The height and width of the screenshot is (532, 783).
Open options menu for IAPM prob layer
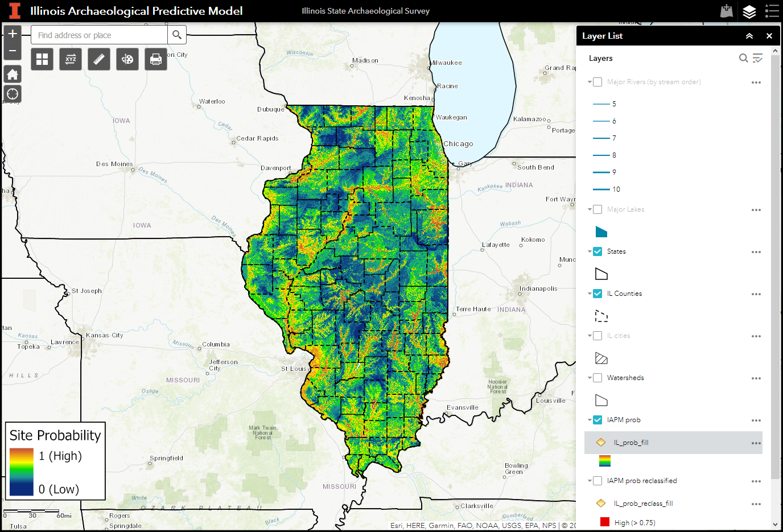pyautogui.click(x=756, y=420)
